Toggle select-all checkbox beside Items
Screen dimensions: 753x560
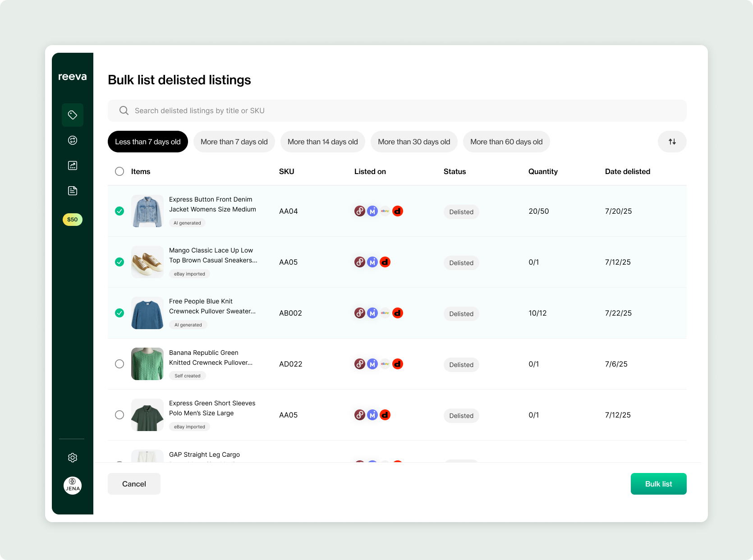[119, 171]
